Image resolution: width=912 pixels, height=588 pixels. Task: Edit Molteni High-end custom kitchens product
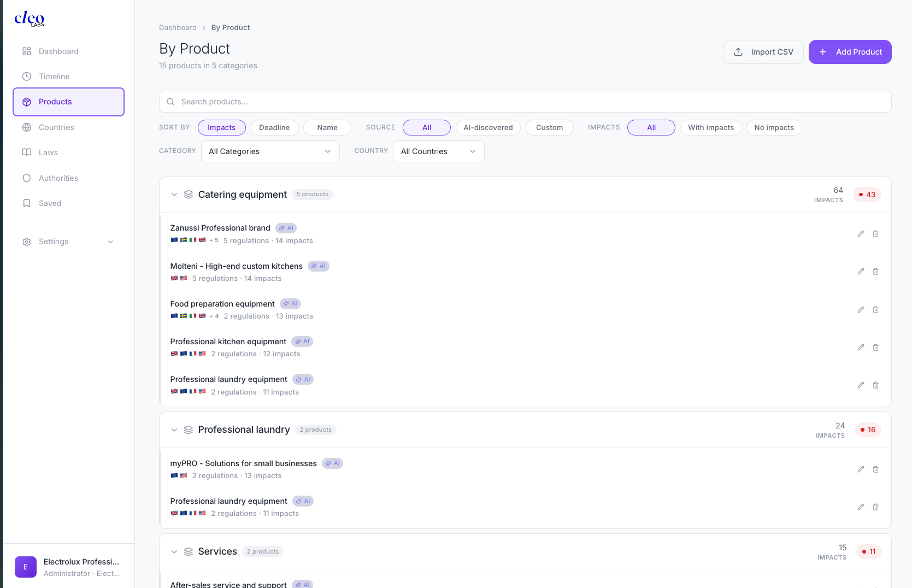[861, 272]
